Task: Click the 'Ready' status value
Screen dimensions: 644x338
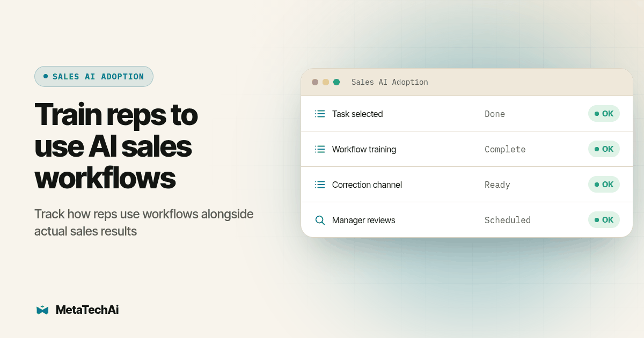Action: point(497,185)
